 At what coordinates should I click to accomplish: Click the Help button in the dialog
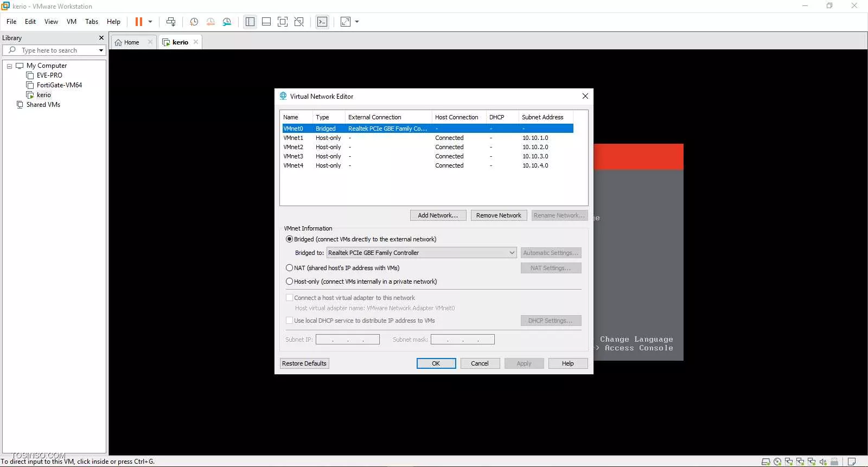tap(568, 363)
